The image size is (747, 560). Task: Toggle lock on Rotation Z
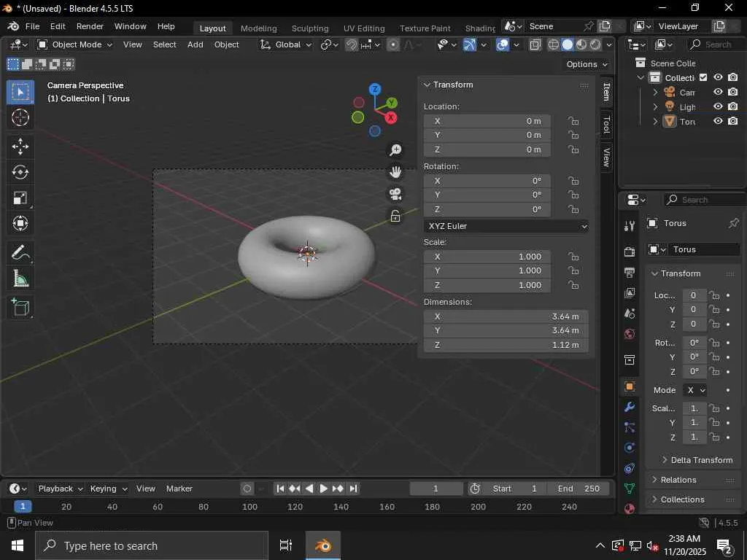point(573,209)
